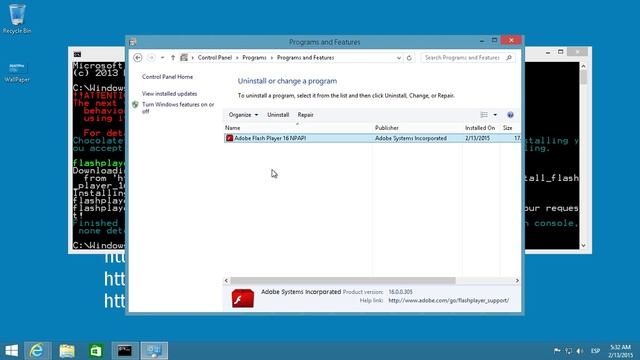
Task: Open the WallPaper desktop icon
Action: (17, 73)
